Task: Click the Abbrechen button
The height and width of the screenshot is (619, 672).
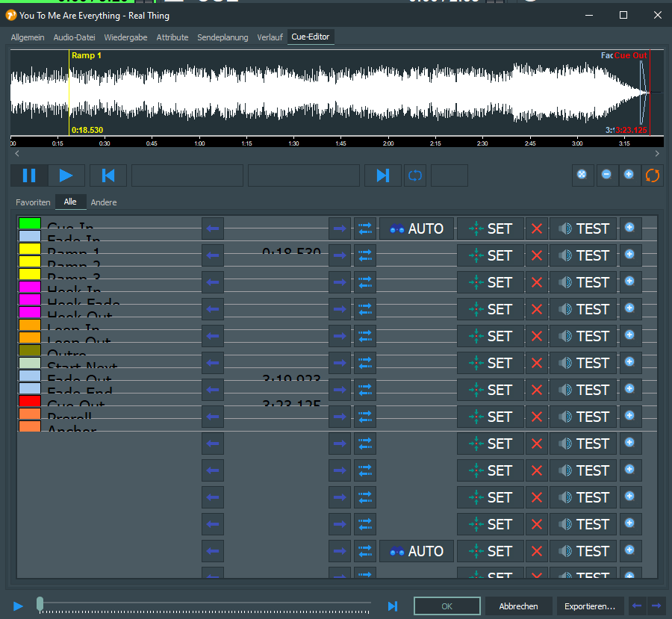Action: tap(518, 606)
